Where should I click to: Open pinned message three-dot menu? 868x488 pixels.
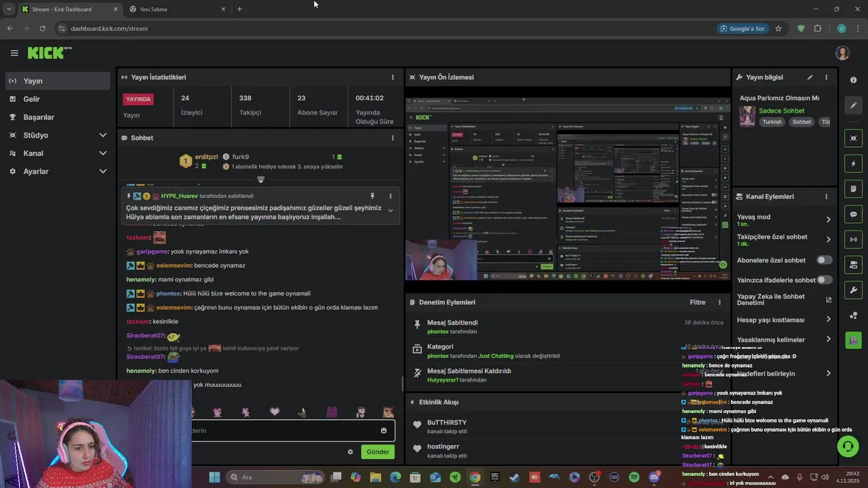[x=390, y=196]
